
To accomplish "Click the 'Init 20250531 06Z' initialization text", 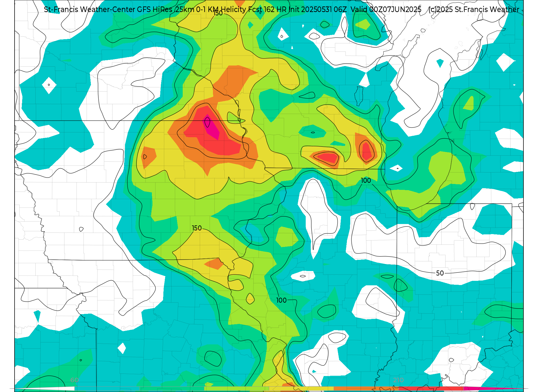I will click(318, 10).
